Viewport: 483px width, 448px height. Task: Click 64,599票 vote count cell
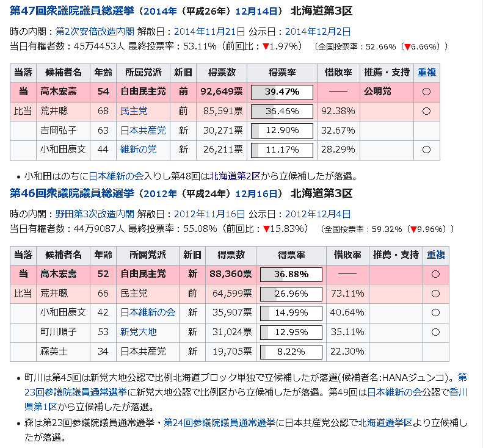pos(232,294)
